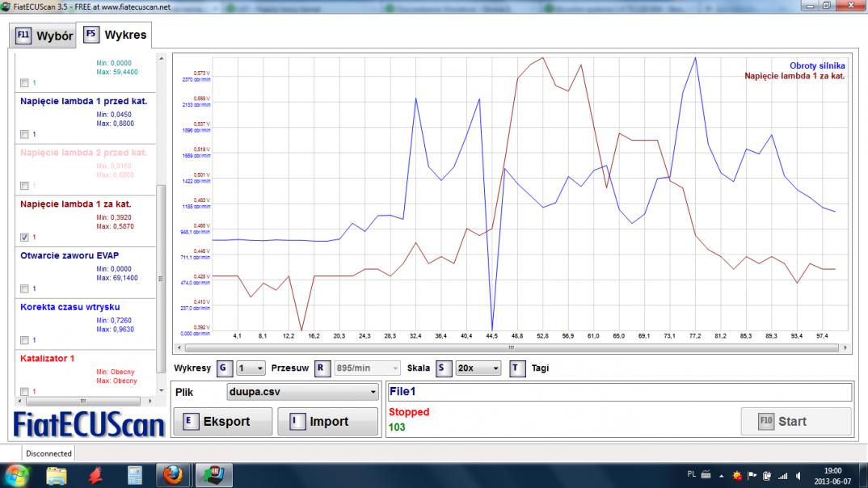Click the on-screen keyboard tray icon

(706, 475)
